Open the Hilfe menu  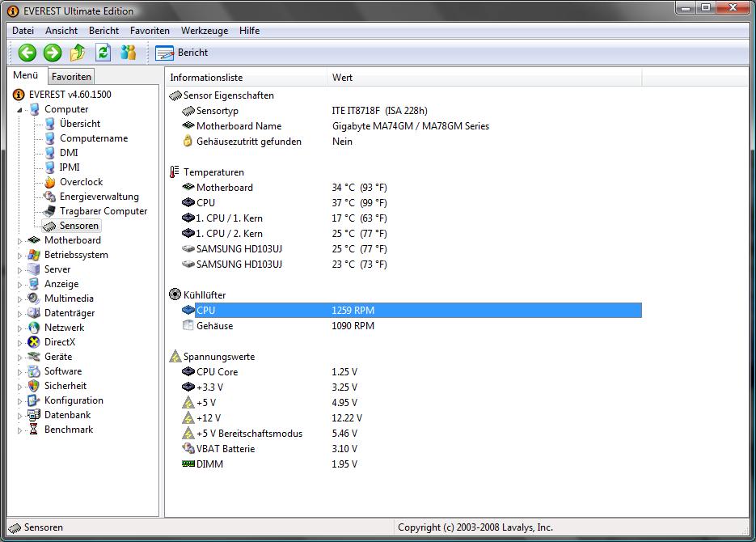point(249,31)
